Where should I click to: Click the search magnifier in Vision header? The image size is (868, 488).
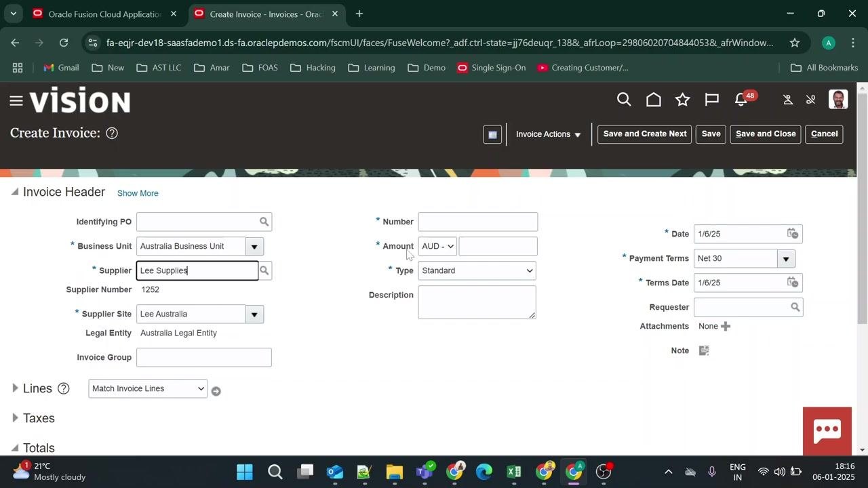624,100
